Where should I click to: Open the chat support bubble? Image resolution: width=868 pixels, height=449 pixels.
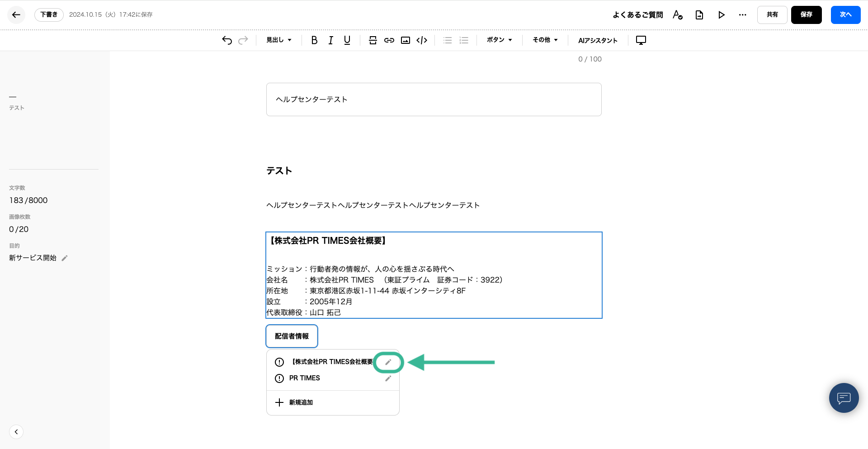coord(844,398)
